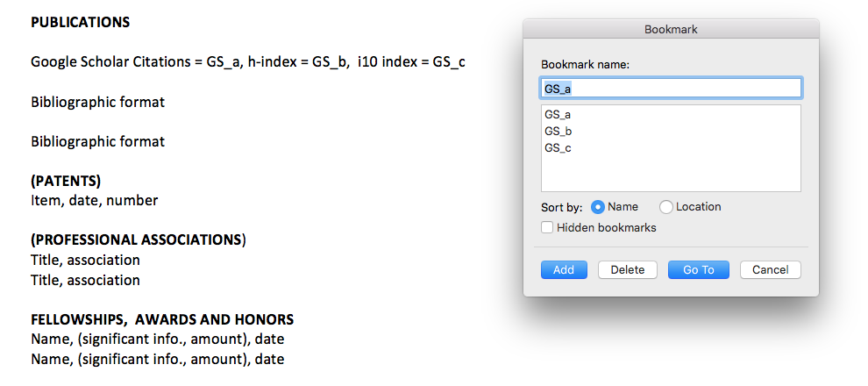Place the cursor in the PUBLICATIONS heading
Viewport: 868px width, 386px height.
(x=81, y=23)
